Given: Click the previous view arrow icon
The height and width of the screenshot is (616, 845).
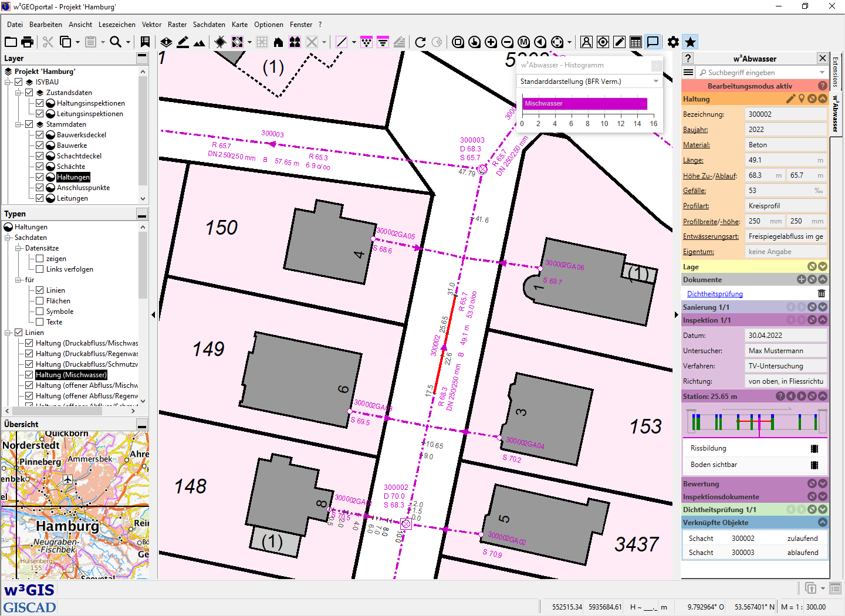Looking at the screenshot, I should pyautogui.click(x=540, y=42).
